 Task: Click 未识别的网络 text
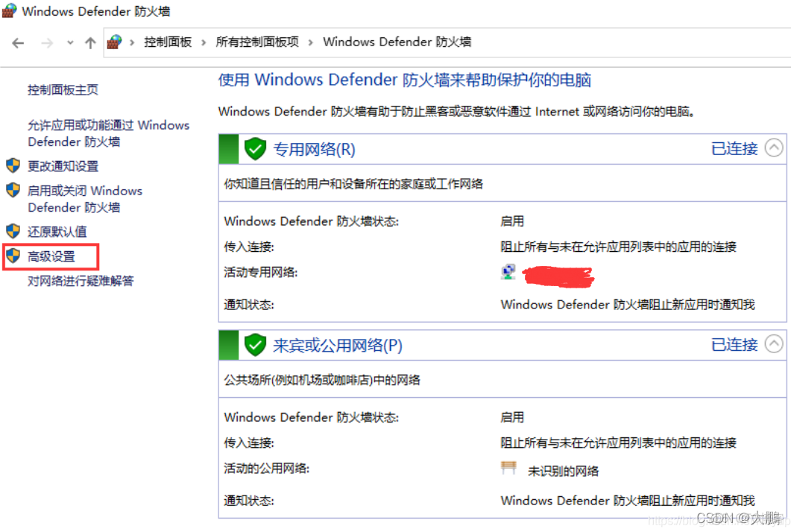(563, 471)
